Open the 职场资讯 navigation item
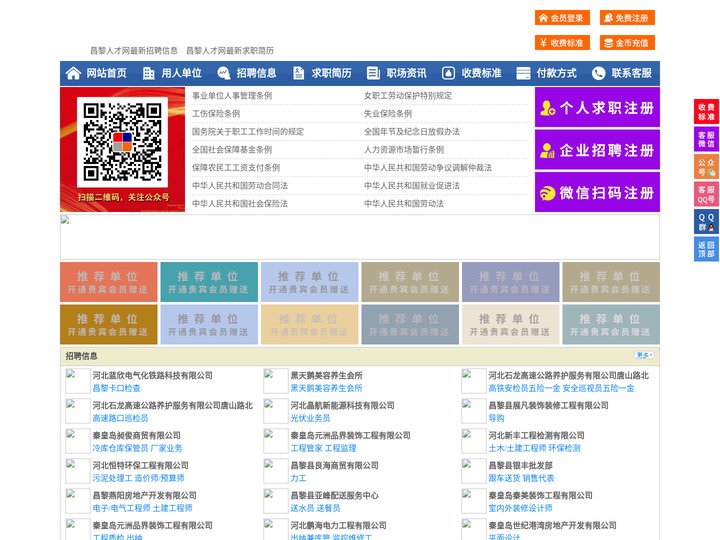Image resolution: width=720 pixels, height=540 pixels. click(x=406, y=73)
